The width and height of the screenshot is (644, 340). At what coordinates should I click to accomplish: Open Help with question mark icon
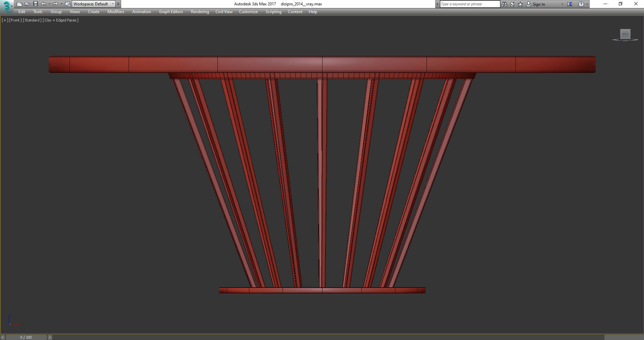581,4
